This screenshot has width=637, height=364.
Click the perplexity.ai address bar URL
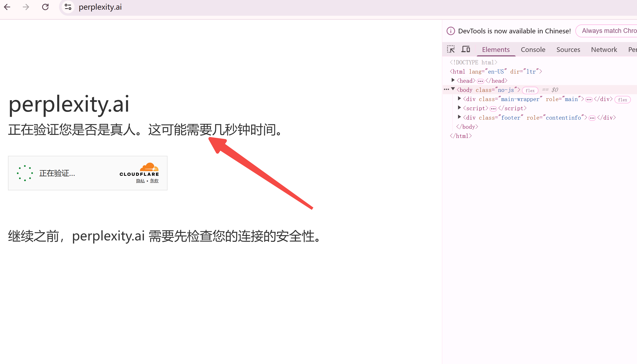(100, 7)
